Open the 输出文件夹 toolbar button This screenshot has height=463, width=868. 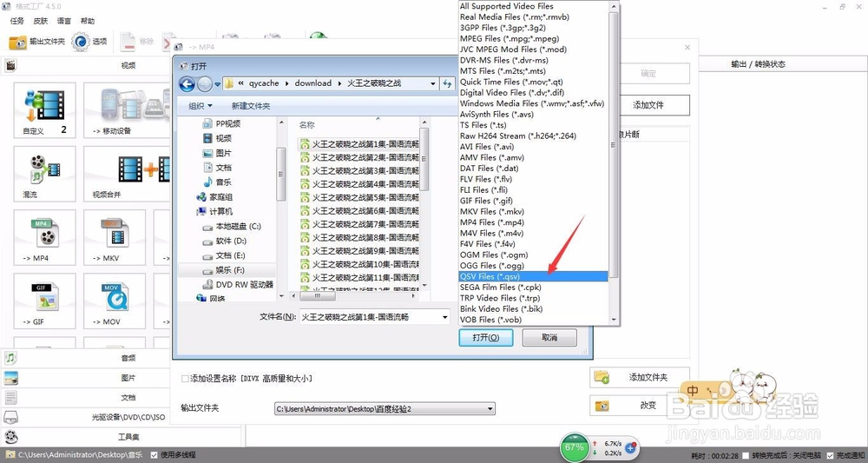(36, 42)
